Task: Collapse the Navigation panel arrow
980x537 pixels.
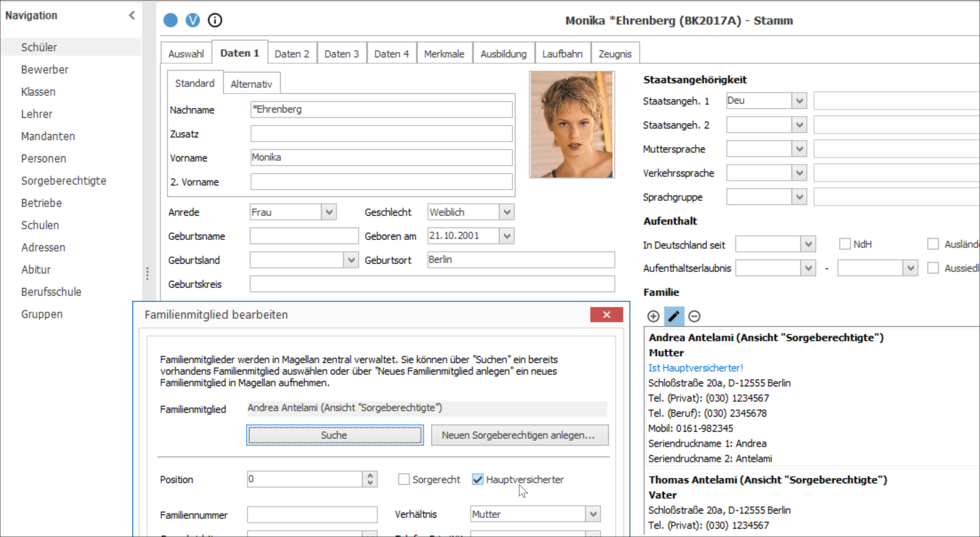Action: tap(132, 15)
